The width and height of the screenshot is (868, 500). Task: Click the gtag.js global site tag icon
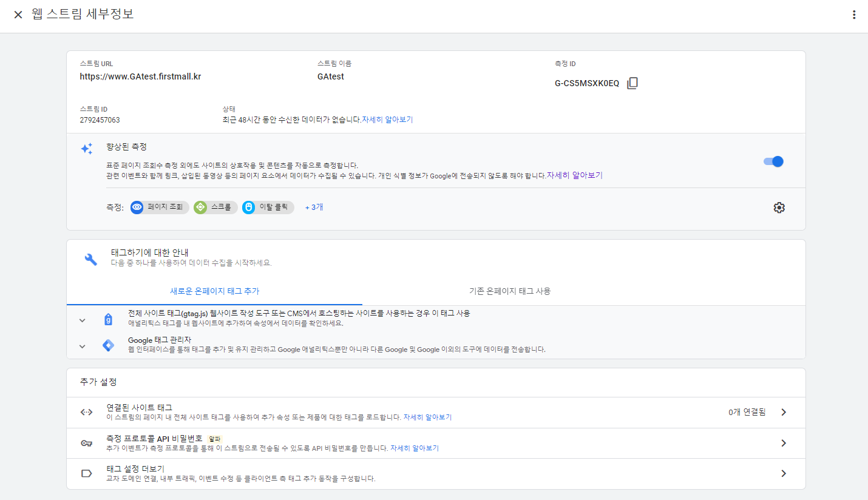click(108, 319)
